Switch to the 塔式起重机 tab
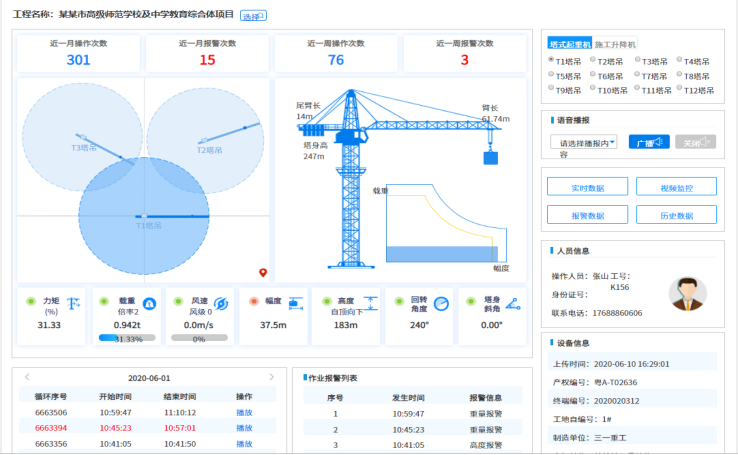The width and height of the screenshot is (738, 455). [570, 44]
